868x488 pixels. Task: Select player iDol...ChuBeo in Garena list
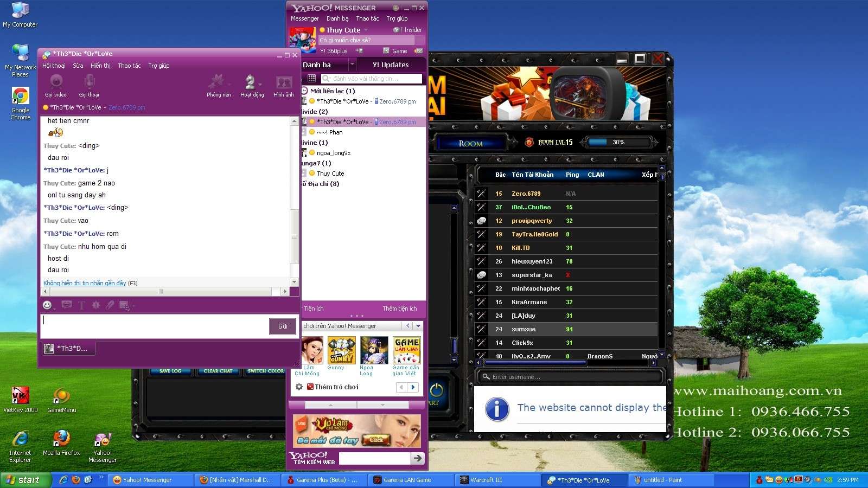[531, 207]
